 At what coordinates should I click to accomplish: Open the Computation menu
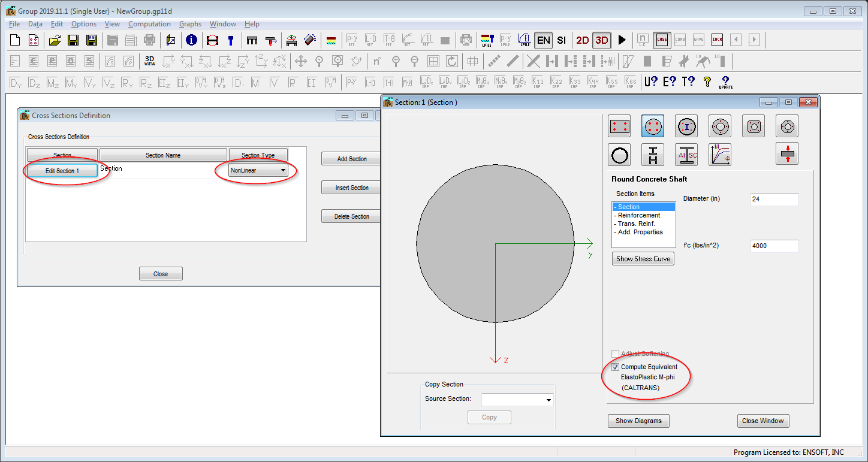pyautogui.click(x=149, y=24)
